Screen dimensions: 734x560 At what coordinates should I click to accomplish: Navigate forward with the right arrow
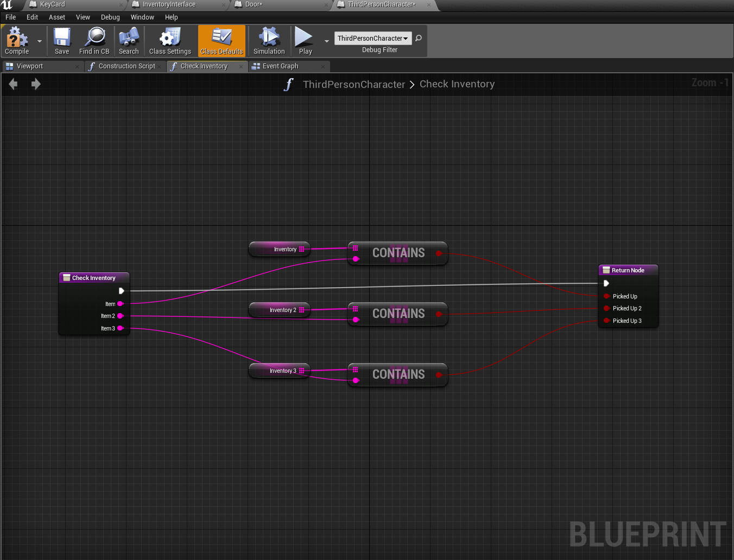pos(36,84)
